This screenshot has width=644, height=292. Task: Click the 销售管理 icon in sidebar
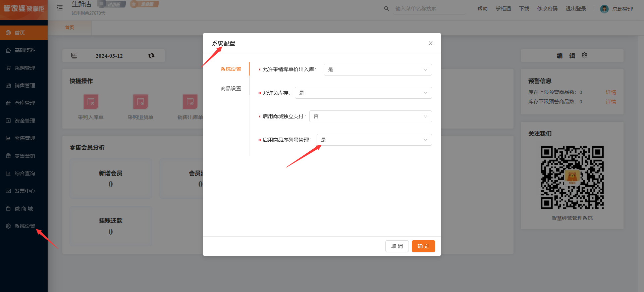tap(8, 86)
